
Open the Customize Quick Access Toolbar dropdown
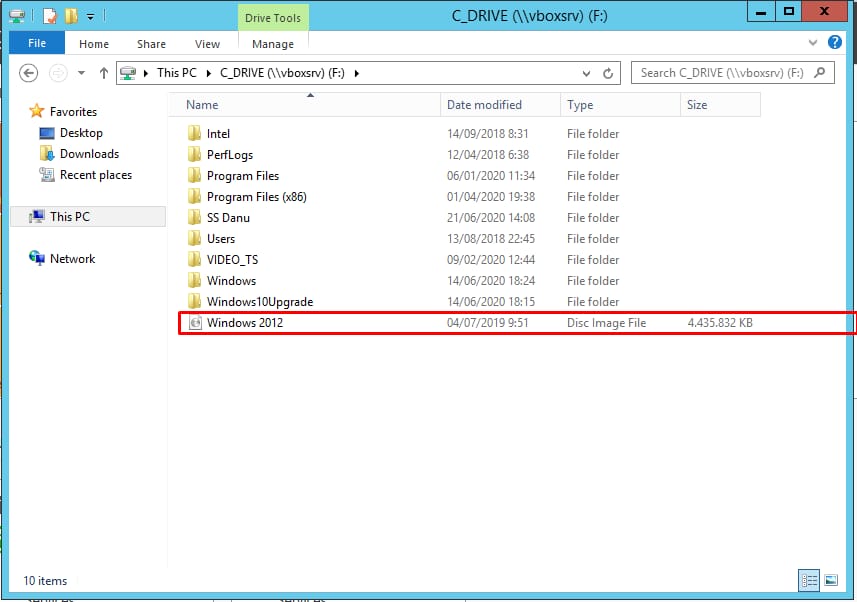pos(90,17)
